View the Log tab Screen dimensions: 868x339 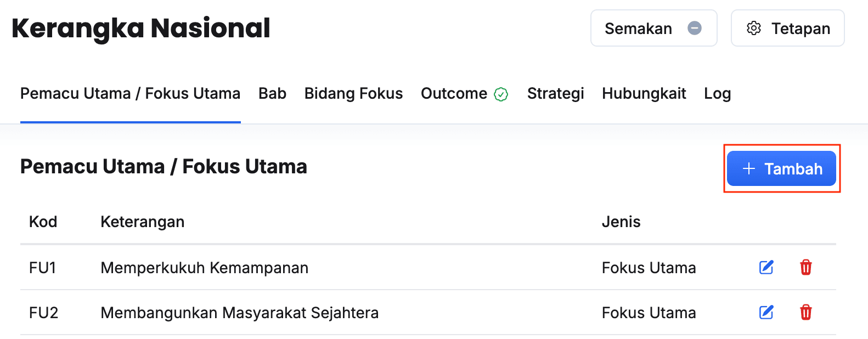click(717, 94)
